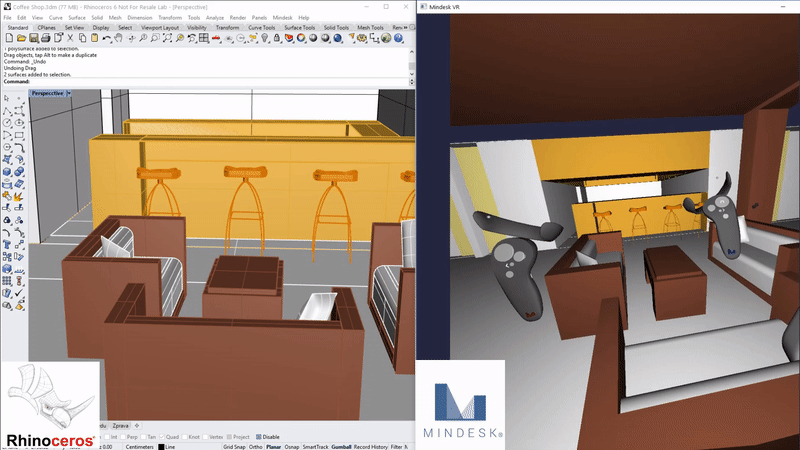Select the Pan hand tool
Image resolution: width=800 pixels, height=450 pixels.
pos(118,38)
